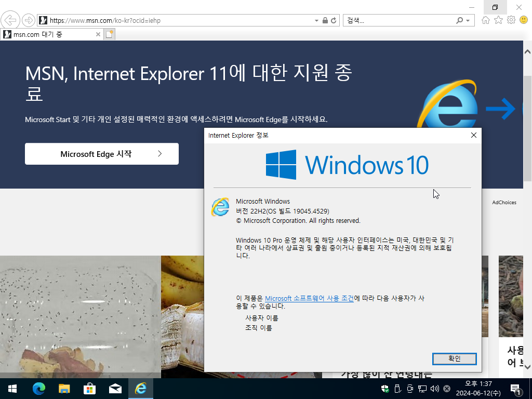Viewport: 532px width, 399px height.
Task: Open Tools menu via the gear icon
Action: point(511,20)
